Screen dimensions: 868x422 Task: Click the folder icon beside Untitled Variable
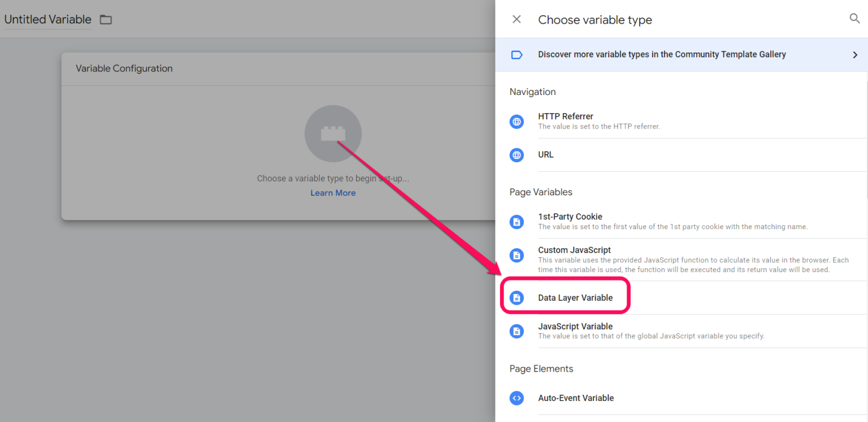click(x=105, y=19)
